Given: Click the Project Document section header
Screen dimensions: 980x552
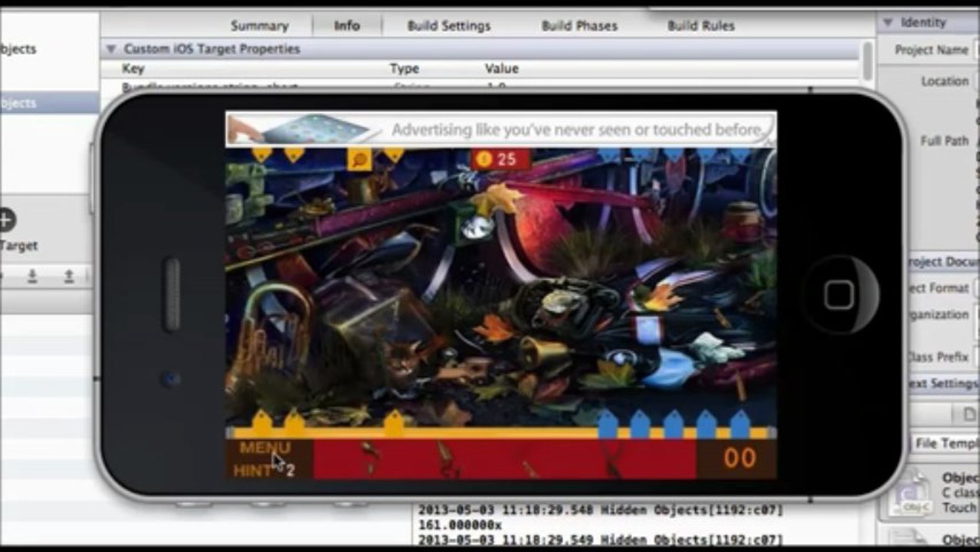Looking at the screenshot, I should [942, 261].
